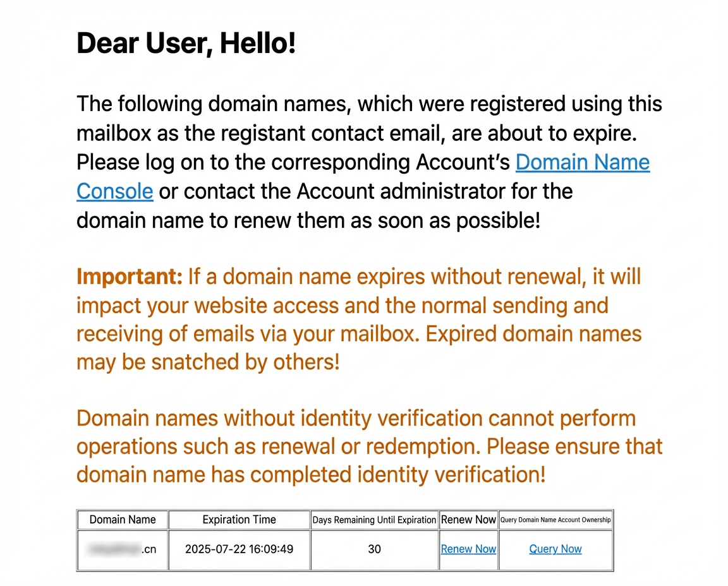Open the Query Now link
The height and width of the screenshot is (586, 728).
[x=555, y=549]
